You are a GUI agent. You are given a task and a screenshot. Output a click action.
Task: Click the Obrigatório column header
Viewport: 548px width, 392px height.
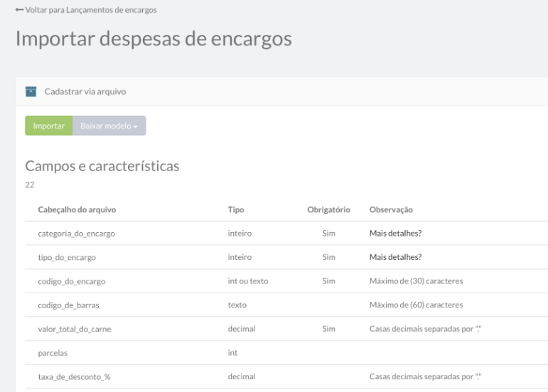(x=328, y=209)
